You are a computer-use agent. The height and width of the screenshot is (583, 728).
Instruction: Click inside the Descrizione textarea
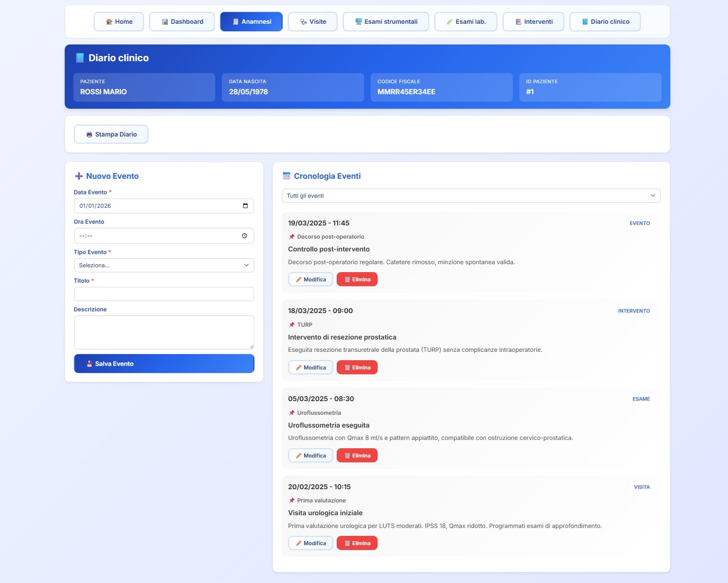coord(164,332)
